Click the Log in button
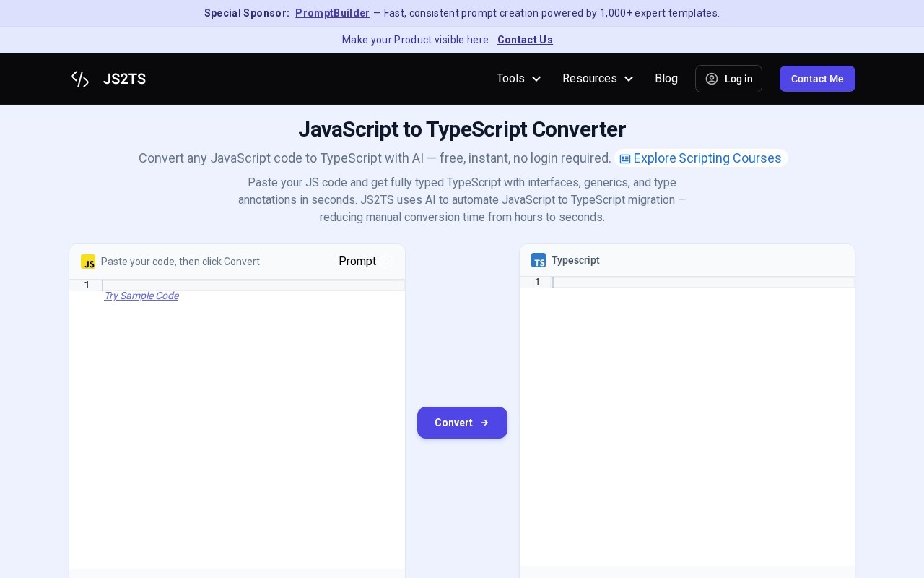924x578 pixels. [x=728, y=79]
